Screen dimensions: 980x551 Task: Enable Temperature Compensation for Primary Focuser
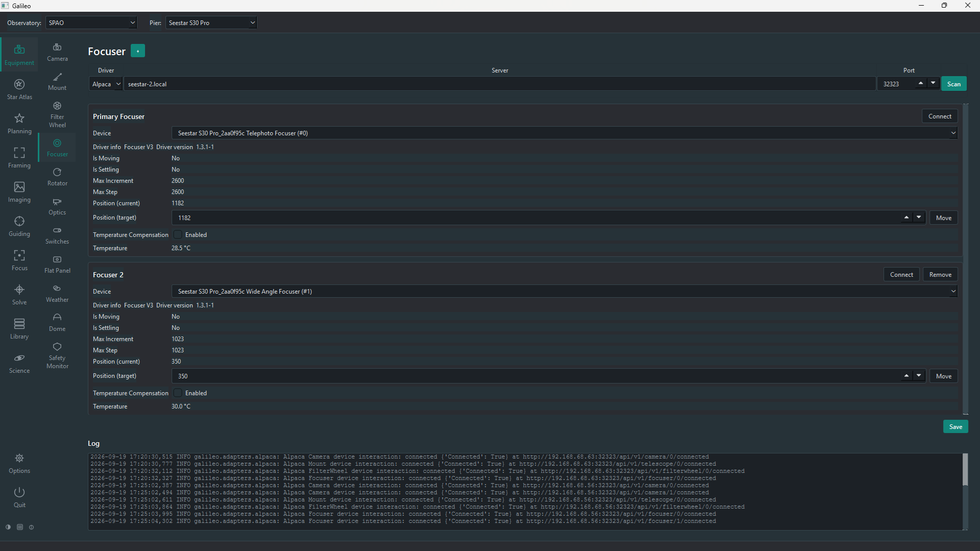(178, 234)
